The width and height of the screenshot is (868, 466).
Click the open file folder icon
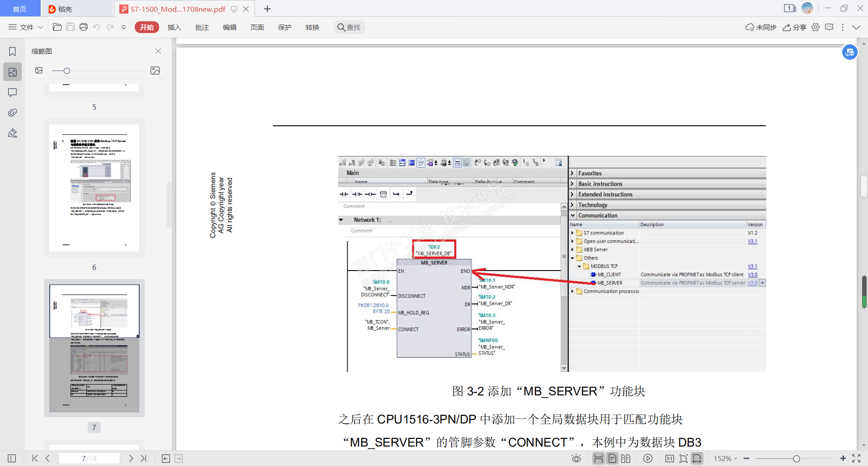pyautogui.click(x=57, y=27)
